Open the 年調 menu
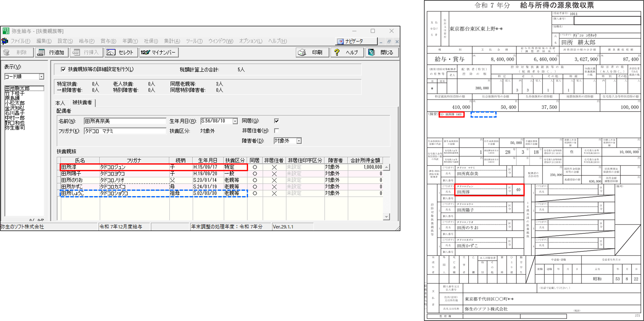Viewport: 644px width, 321px height. click(x=130, y=41)
